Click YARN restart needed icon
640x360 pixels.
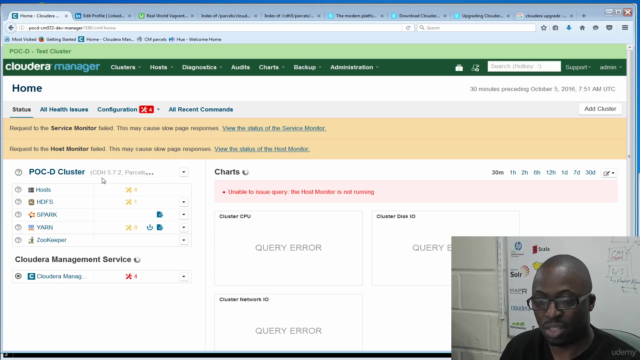[x=150, y=227]
